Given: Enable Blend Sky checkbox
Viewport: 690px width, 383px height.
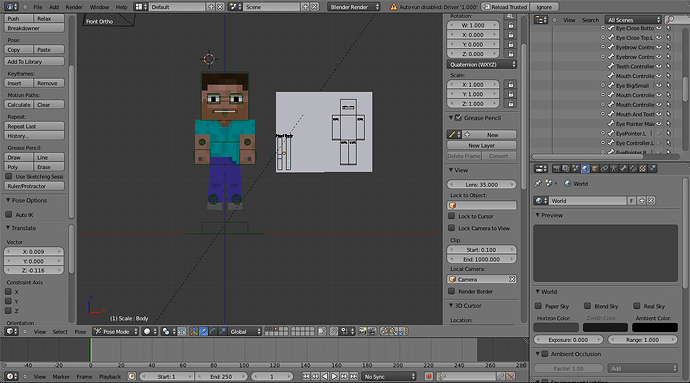Looking at the screenshot, I should [x=587, y=306].
